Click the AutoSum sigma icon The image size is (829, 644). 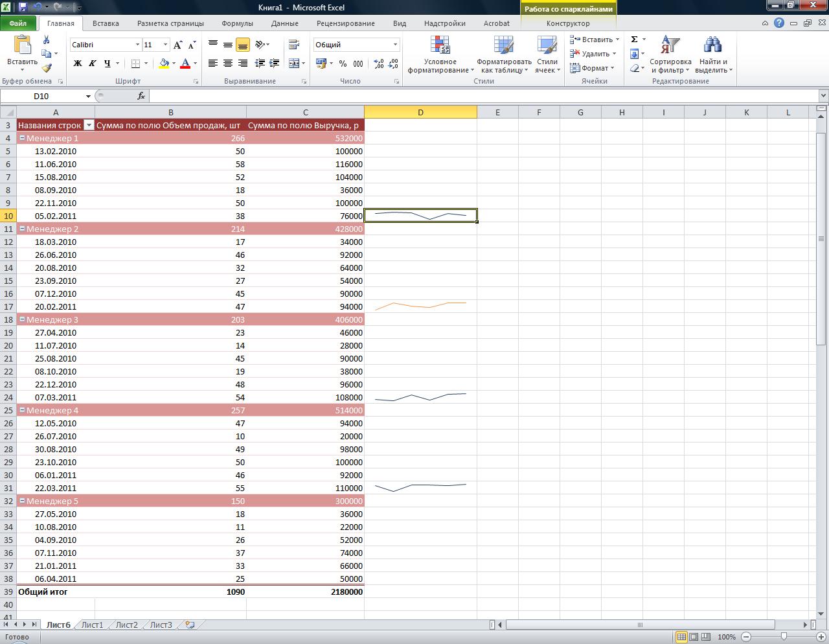(634, 40)
